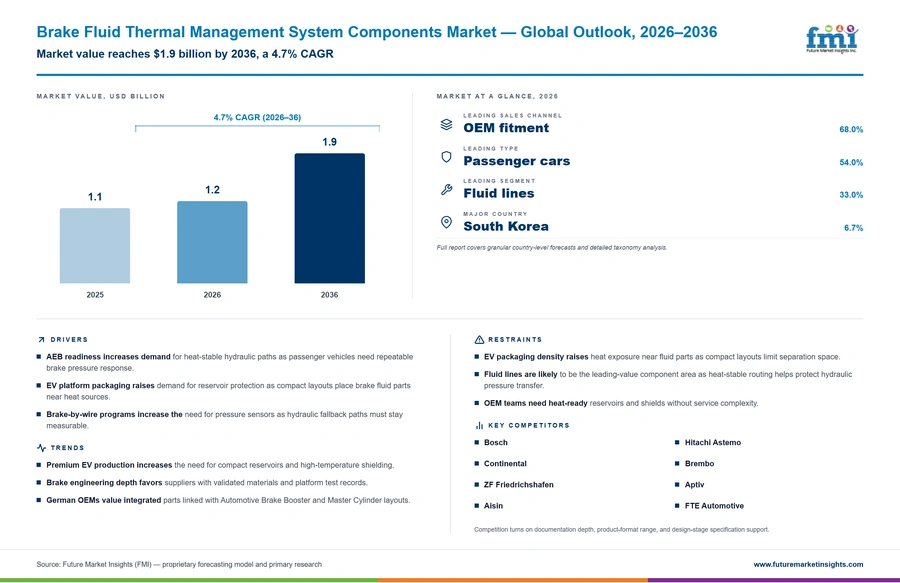The width and height of the screenshot is (900, 583).
Task: Click the '33.0%' value
Action: click(851, 195)
